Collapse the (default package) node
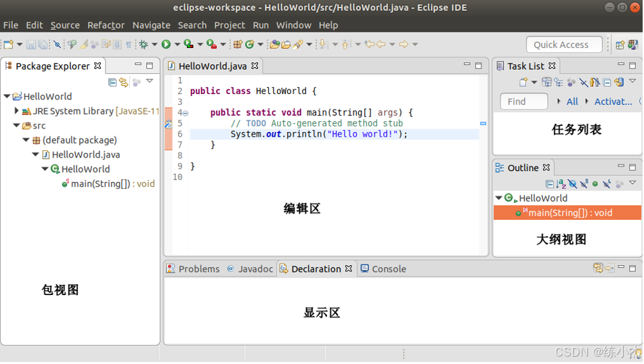 click(x=26, y=140)
